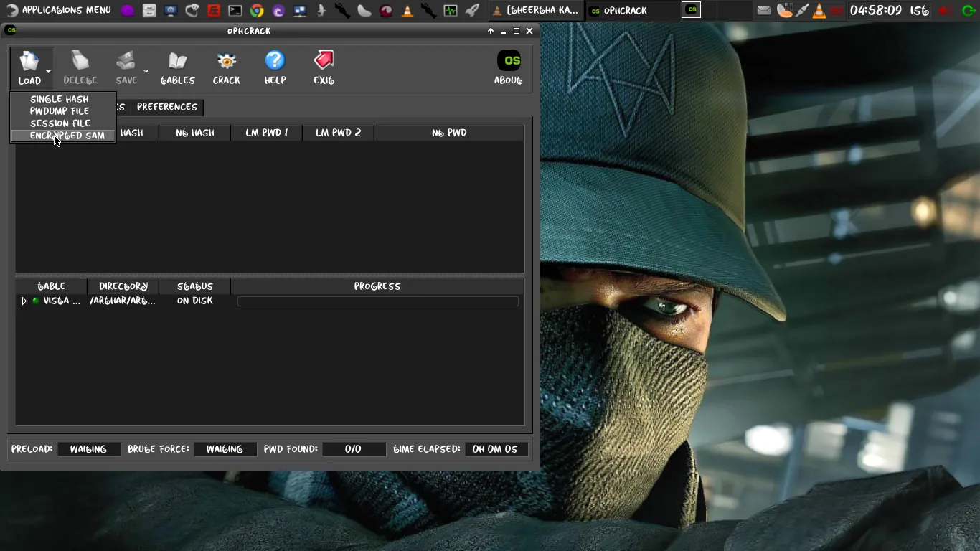Image resolution: width=980 pixels, height=551 pixels.
Task: Launch Google Chrome from the panel
Action: click(x=257, y=11)
